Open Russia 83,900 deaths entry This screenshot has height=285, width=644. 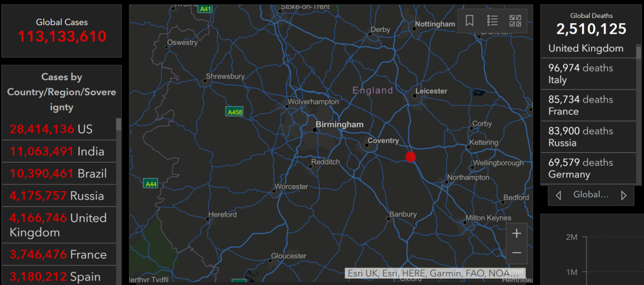click(x=588, y=137)
